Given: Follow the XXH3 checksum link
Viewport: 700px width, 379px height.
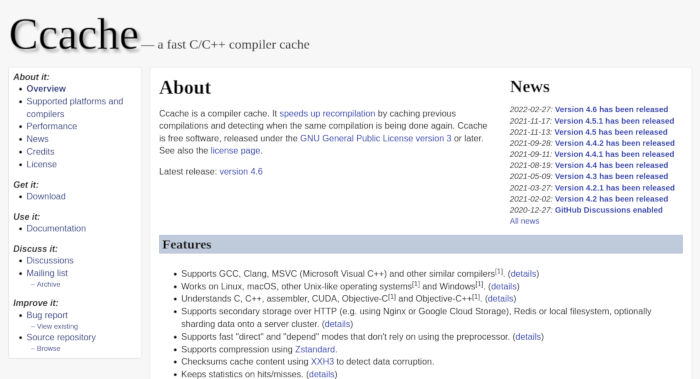Looking at the screenshot, I should click(322, 362).
